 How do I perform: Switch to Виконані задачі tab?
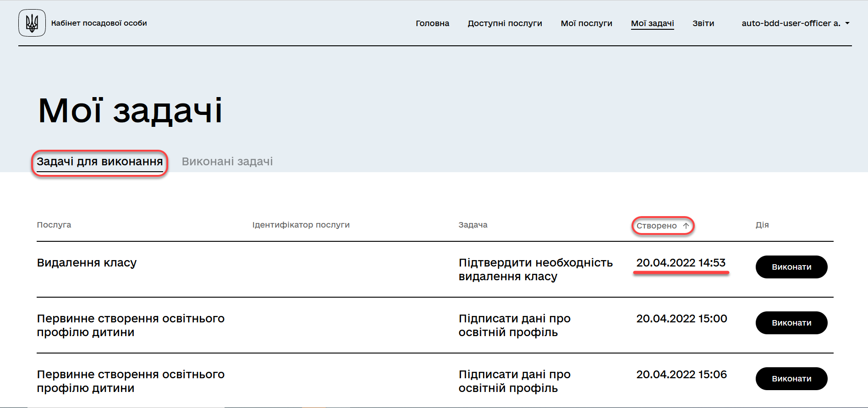[x=227, y=162]
